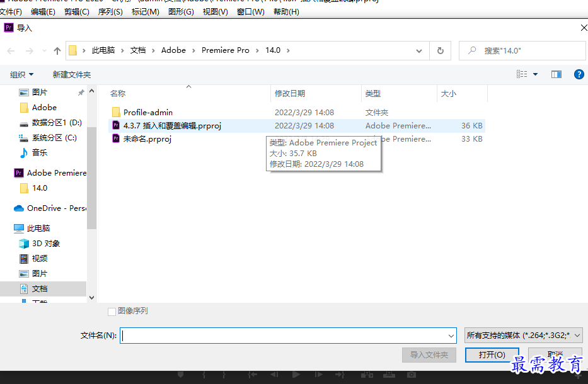The width and height of the screenshot is (588, 384).
Task: Select 未命名.prproj file
Action: [x=147, y=139]
